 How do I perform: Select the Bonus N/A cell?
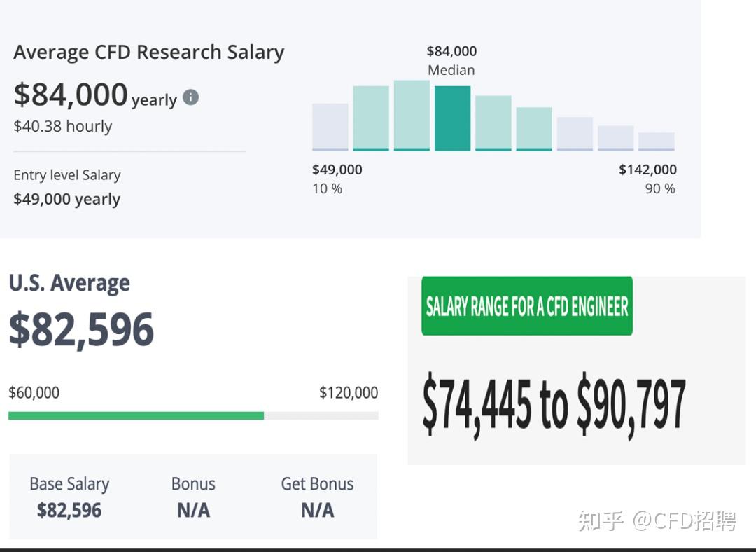(193, 497)
